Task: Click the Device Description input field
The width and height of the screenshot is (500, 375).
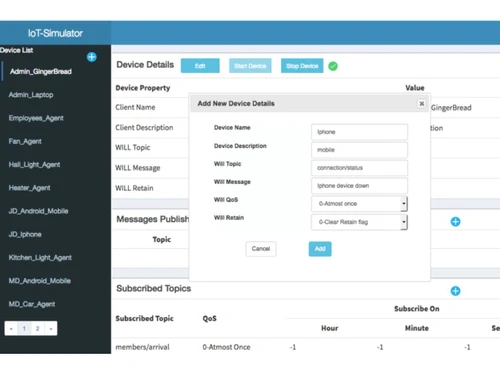Action: (359, 150)
